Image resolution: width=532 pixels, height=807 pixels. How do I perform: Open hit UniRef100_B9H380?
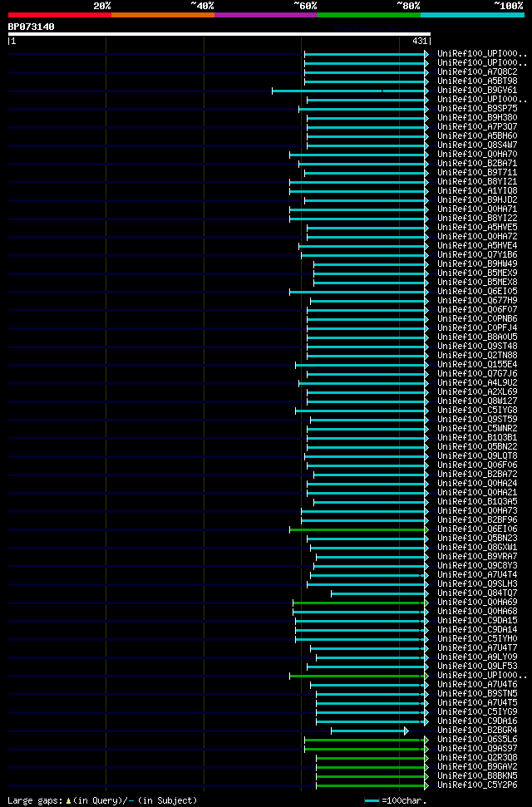(x=477, y=118)
